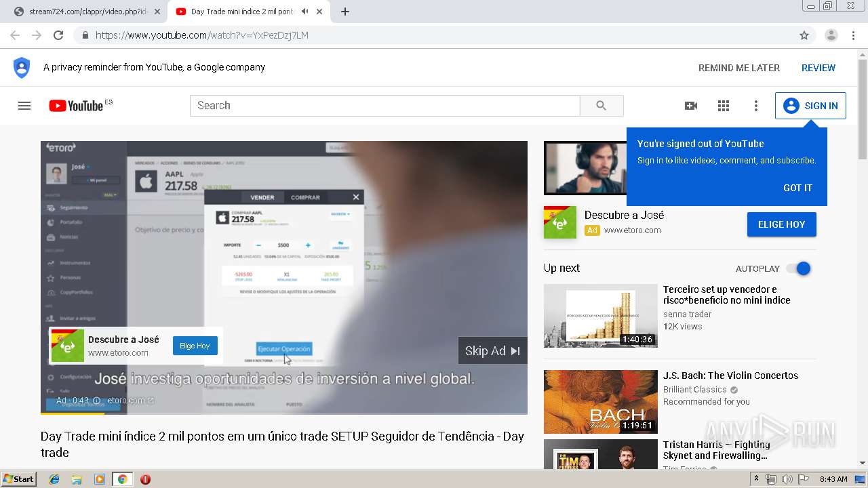Click the clock showing 8:43 AM
868x488 pixels.
click(833, 479)
